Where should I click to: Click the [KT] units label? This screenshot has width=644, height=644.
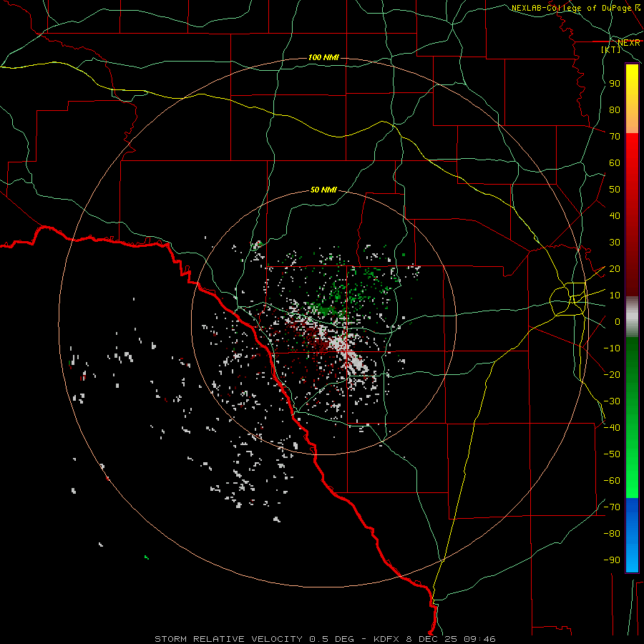(610, 49)
